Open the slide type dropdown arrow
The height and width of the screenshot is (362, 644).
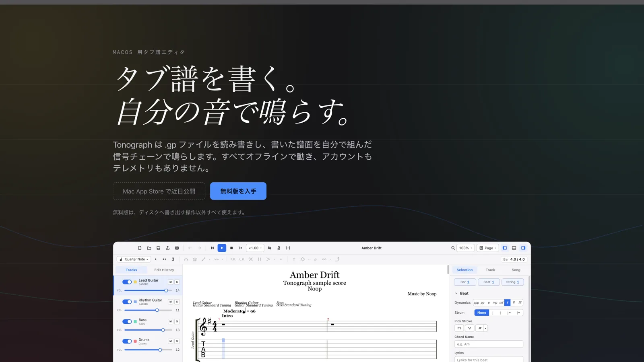(209, 259)
